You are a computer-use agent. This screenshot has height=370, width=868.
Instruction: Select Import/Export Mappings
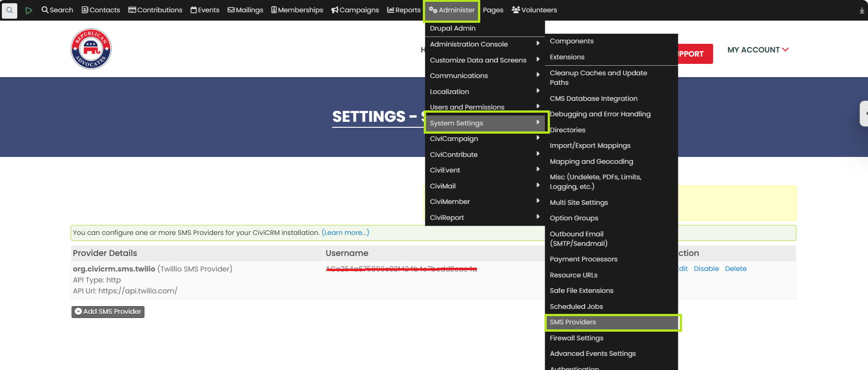click(611, 146)
